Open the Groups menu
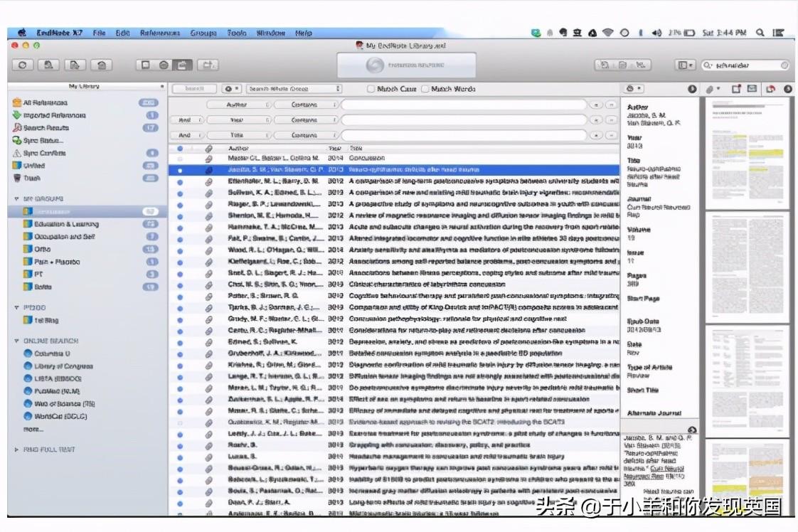This screenshot has height=532, width=798. point(203,33)
